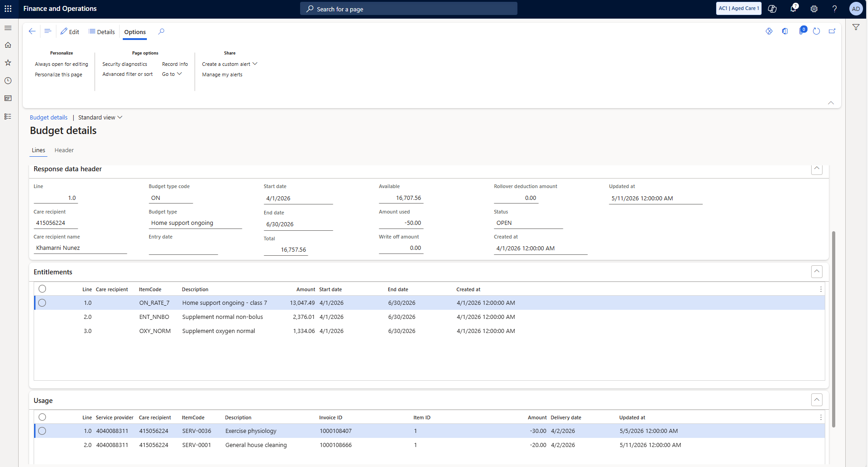Image resolution: width=868 pixels, height=467 pixels.
Task: Click the Status field OPEN
Action: (x=528, y=223)
